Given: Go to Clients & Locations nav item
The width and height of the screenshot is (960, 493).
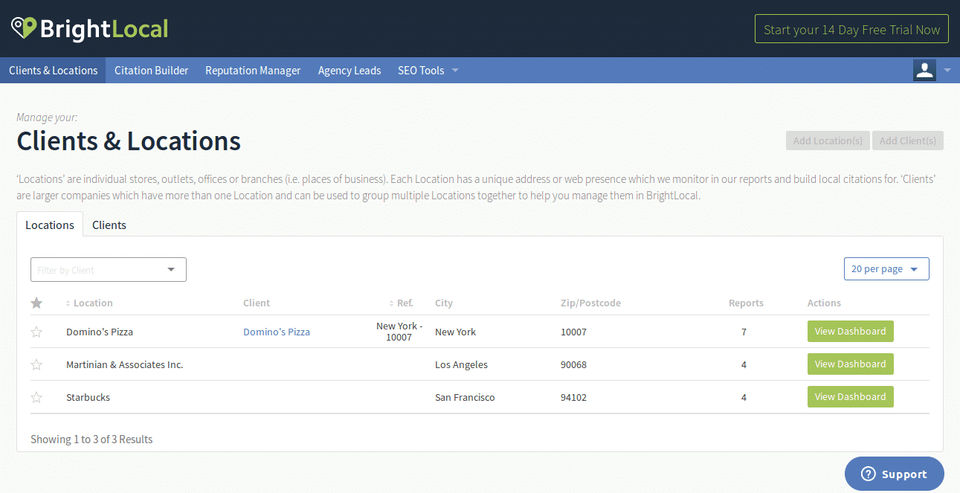Looking at the screenshot, I should (53, 70).
